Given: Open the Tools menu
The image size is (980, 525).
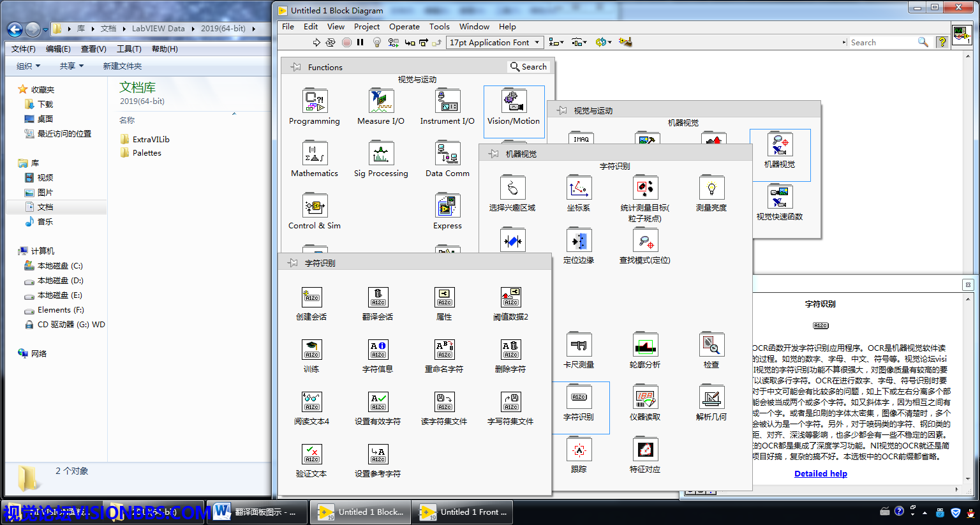Looking at the screenshot, I should click(x=439, y=27).
